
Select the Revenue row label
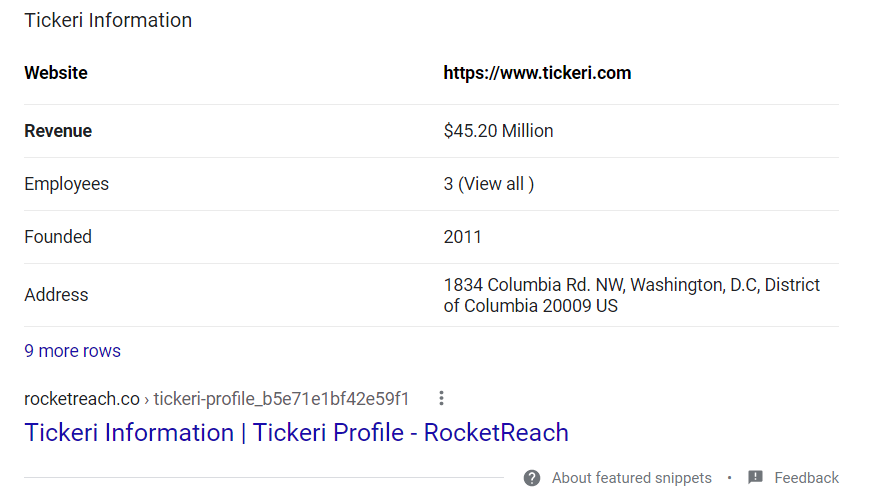pyautogui.click(x=58, y=131)
